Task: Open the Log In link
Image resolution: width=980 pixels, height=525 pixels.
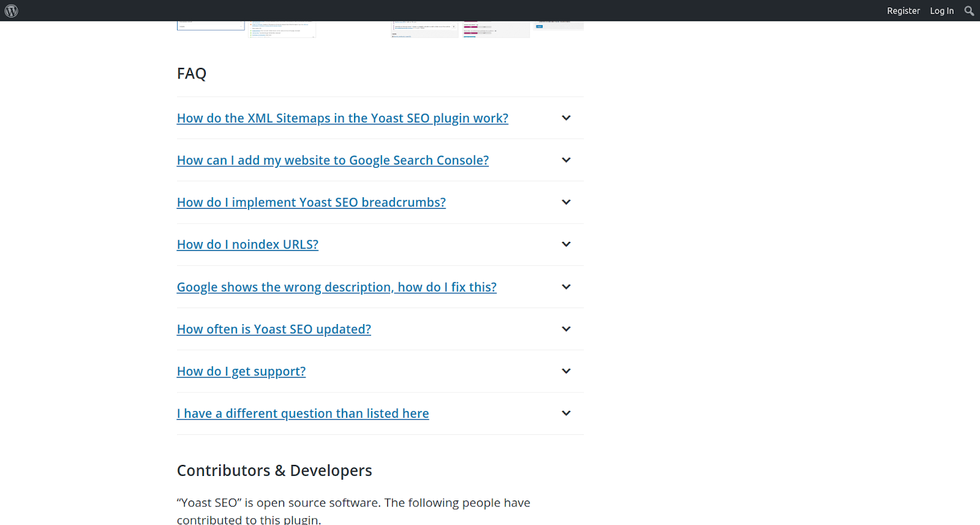Action: [941, 10]
